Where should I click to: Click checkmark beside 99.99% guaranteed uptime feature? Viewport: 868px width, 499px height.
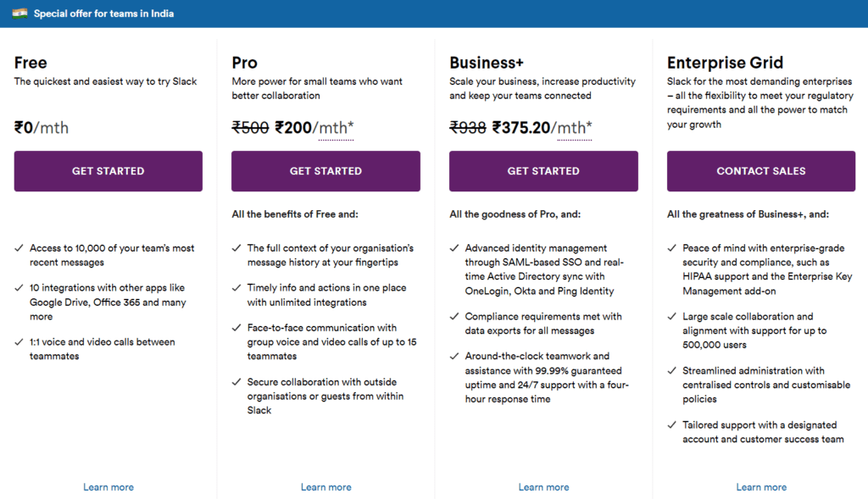pyautogui.click(x=454, y=356)
